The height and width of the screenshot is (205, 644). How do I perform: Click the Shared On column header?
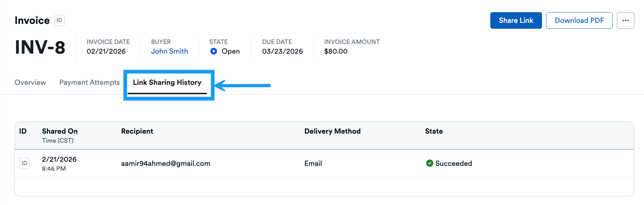click(x=60, y=131)
